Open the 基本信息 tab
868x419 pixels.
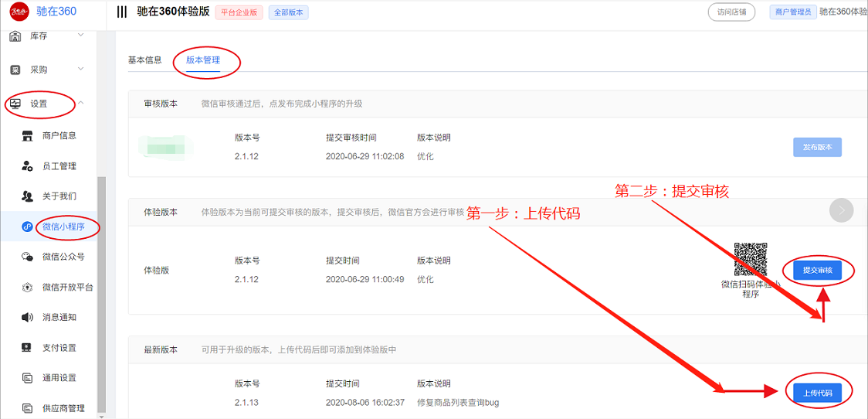coord(145,60)
